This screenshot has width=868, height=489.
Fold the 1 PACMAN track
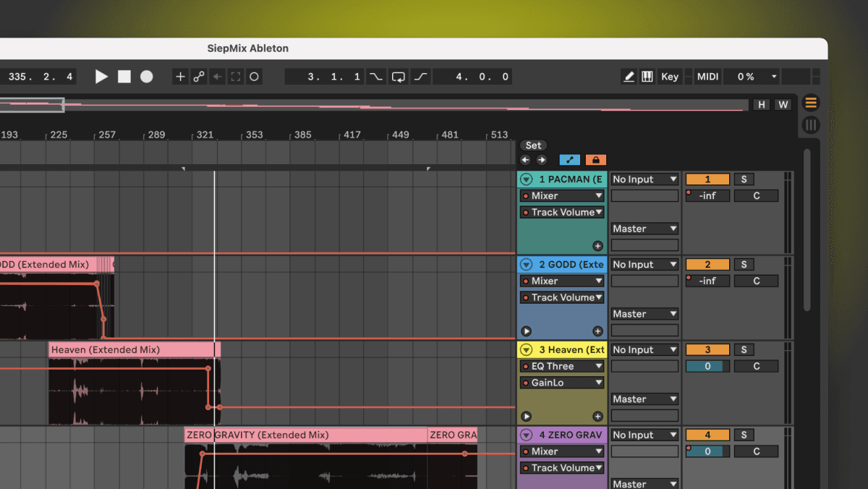[527, 179]
